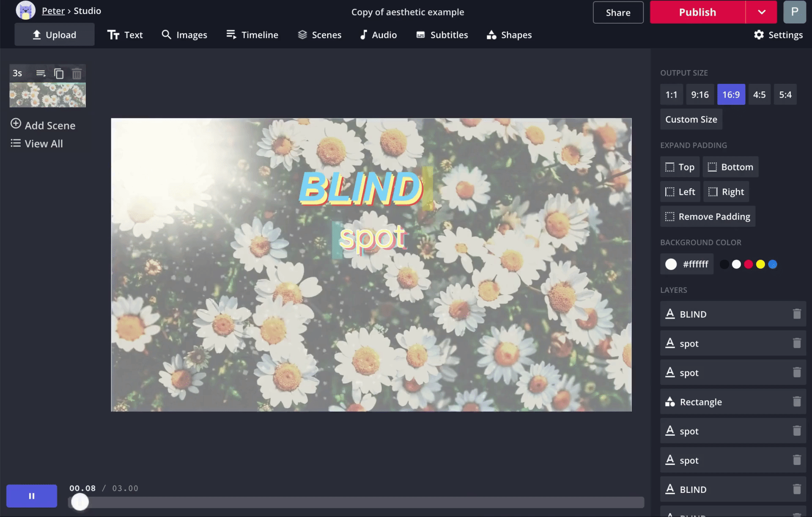Click the scene duplicate icon
Screen dimensions: 812x517
click(x=59, y=74)
